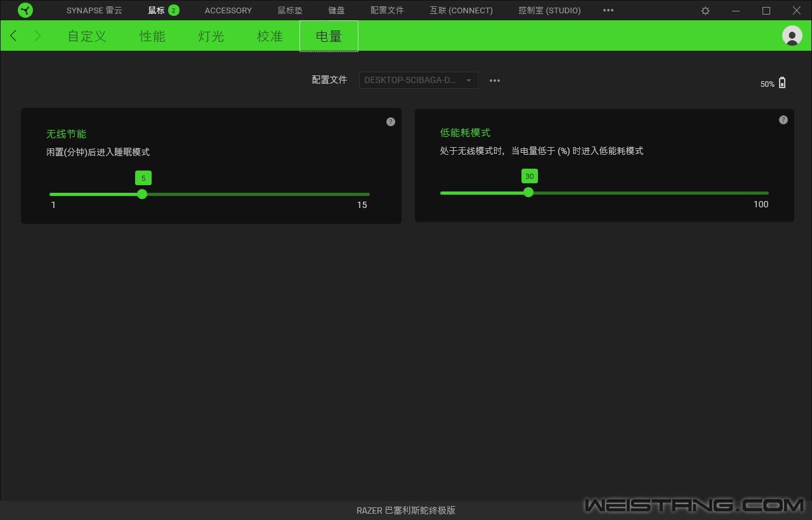Open the top 配置文件 tab

[x=387, y=10]
